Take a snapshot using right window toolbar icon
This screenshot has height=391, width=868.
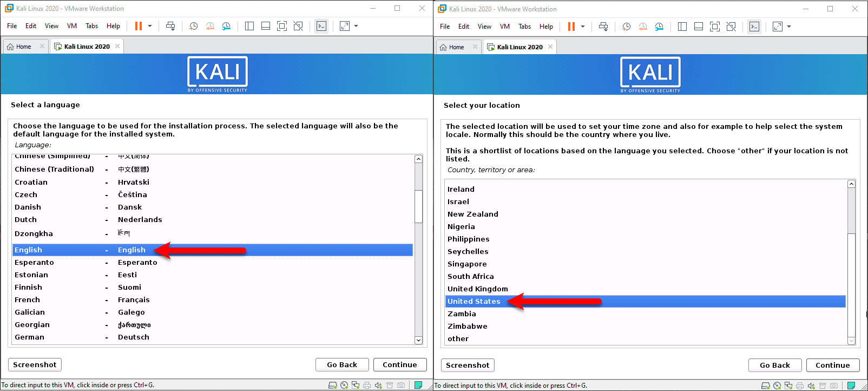coord(626,27)
